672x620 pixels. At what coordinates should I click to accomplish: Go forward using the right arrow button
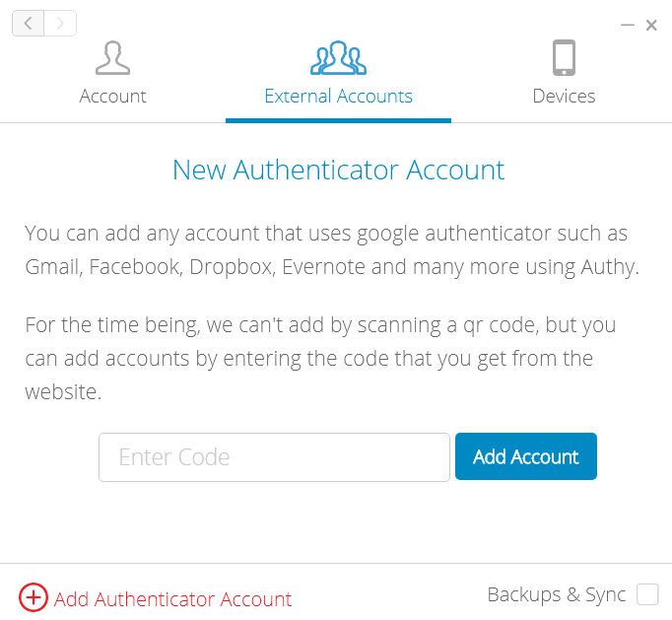click(60, 23)
